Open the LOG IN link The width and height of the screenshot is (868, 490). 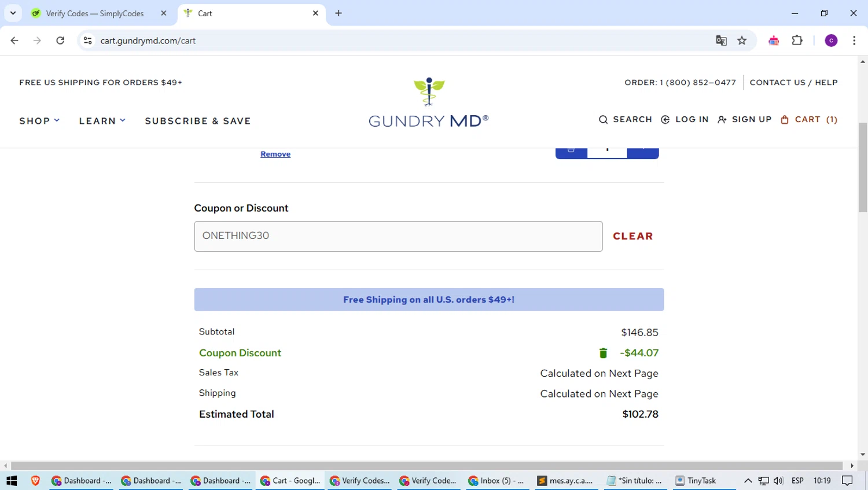[685, 120]
